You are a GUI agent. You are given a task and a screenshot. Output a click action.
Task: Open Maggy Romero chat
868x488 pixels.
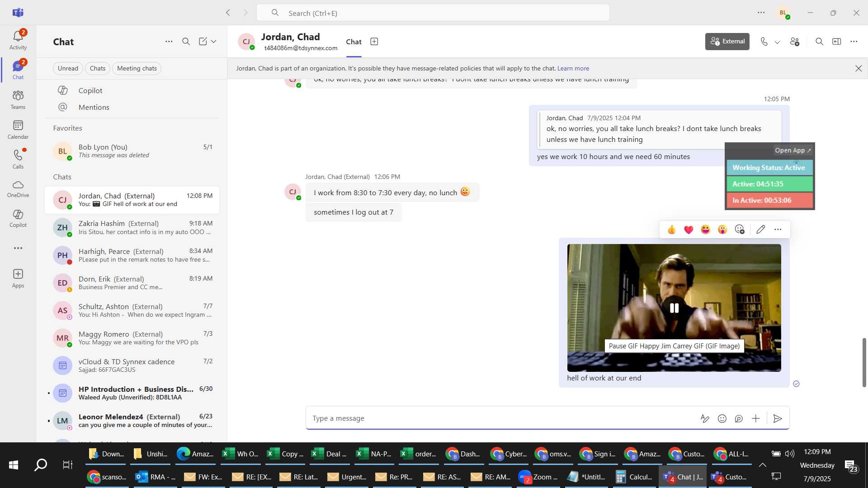click(x=132, y=338)
